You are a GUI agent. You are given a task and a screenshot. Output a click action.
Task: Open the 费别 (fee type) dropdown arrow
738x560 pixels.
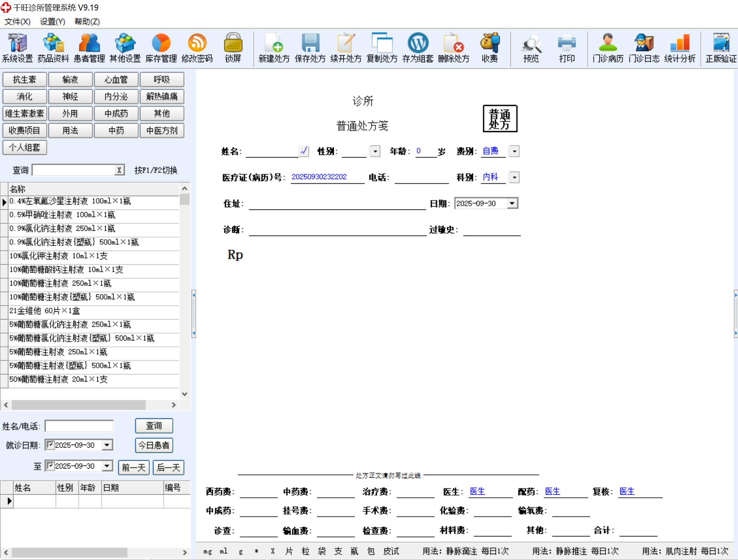(515, 151)
